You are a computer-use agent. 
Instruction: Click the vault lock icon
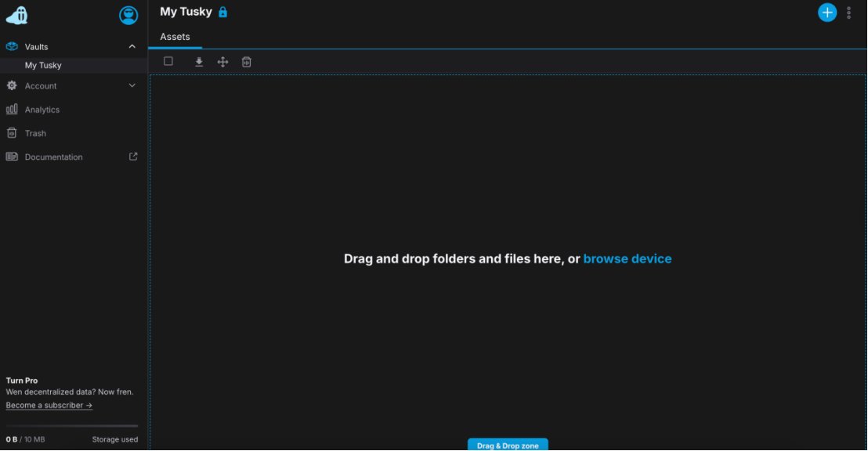(222, 12)
